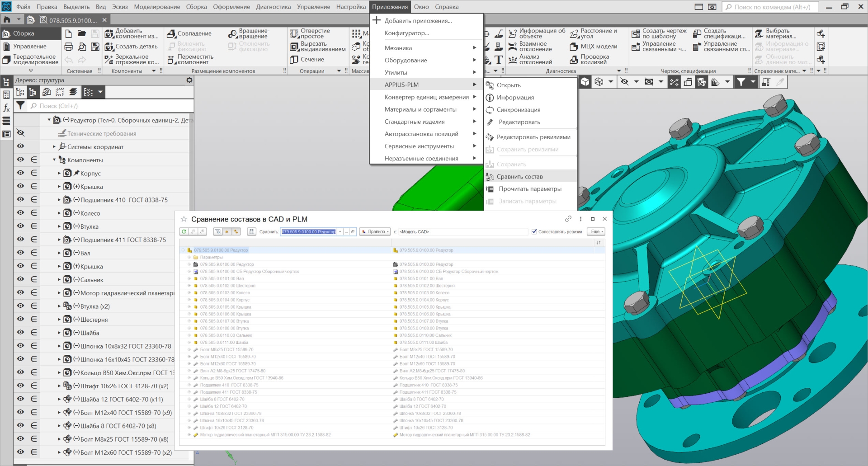Open the Моделирование menu
Screen dimensions: 868x466
(x=157, y=7)
